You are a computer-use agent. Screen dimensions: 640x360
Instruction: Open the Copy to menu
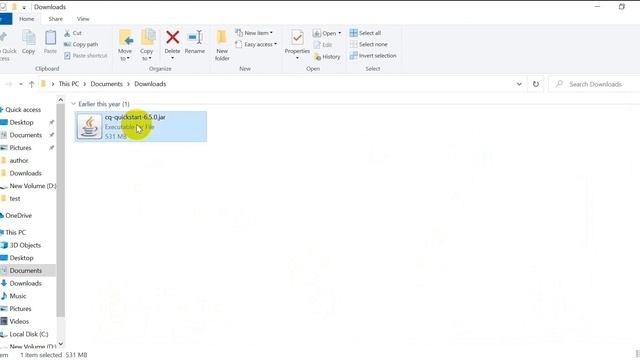click(x=147, y=45)
